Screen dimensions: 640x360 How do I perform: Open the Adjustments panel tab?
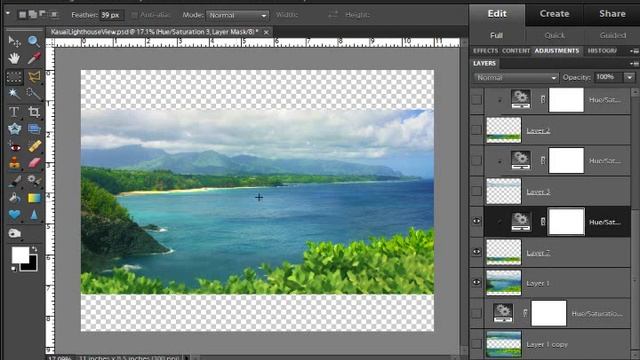[x=557, y=51]
